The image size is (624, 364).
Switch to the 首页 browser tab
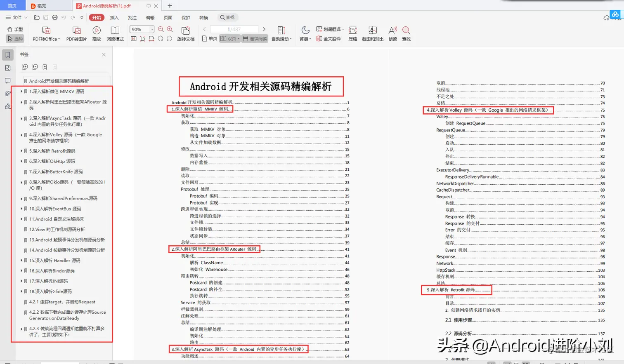[x=12, y=5]
